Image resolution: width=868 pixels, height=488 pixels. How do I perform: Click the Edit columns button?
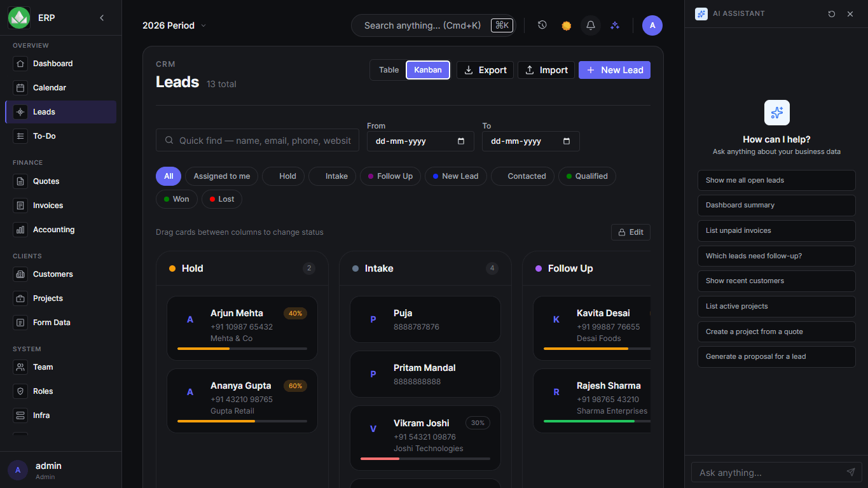(631, 232)
